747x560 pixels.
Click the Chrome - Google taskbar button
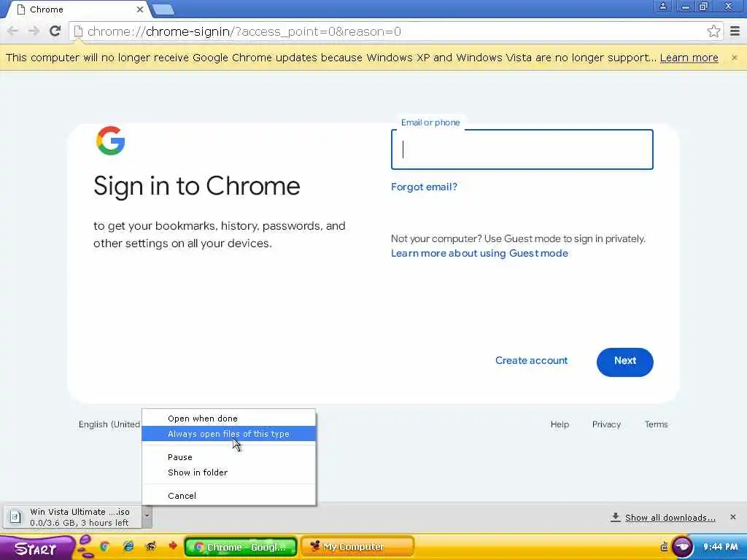coord(241,547)
